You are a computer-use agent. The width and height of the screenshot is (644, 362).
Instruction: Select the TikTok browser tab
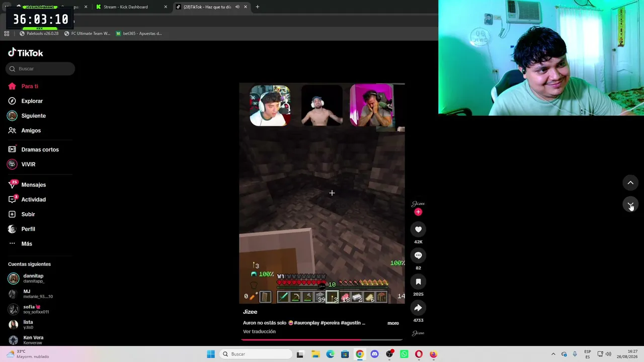coord(211,7)
